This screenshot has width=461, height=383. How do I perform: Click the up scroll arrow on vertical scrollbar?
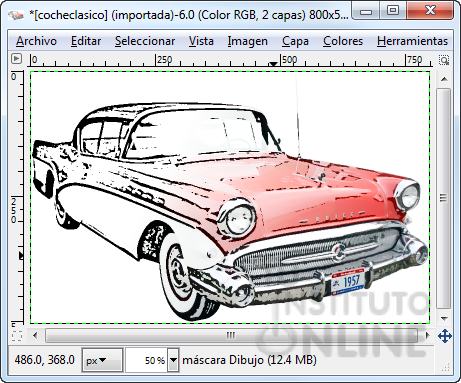coord(444,79)
